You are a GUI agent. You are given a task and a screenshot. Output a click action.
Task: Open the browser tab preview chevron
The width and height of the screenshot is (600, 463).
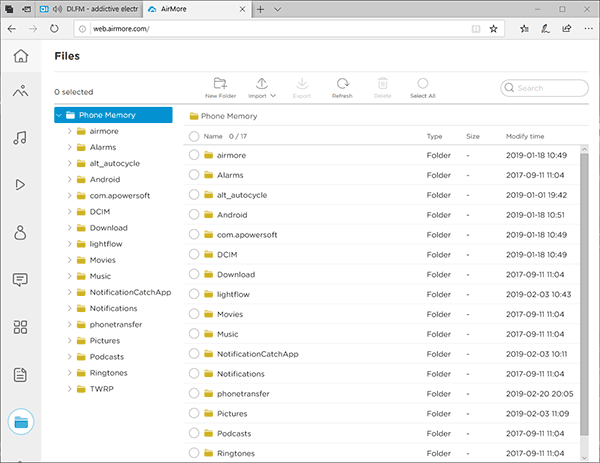pyautogui.click(x=278, y=9)
